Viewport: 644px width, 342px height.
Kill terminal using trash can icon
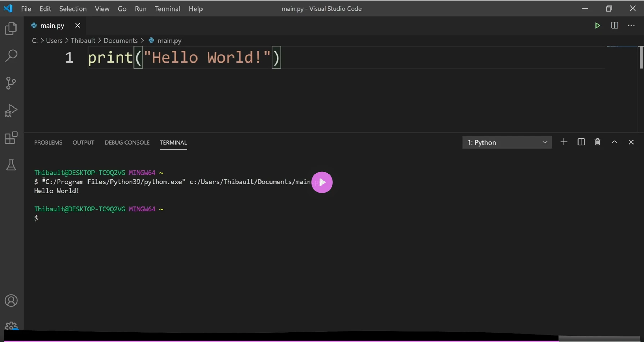tap(597, 142)
